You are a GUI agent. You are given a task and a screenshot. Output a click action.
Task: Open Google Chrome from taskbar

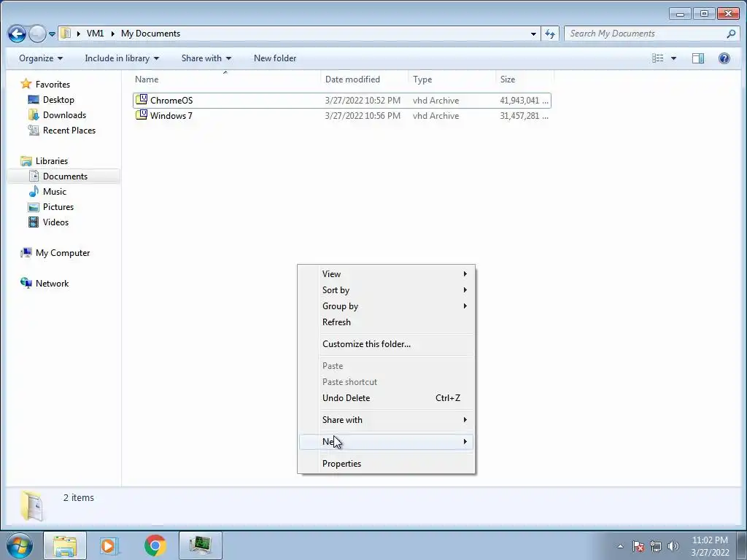click(x=155, y=545)
